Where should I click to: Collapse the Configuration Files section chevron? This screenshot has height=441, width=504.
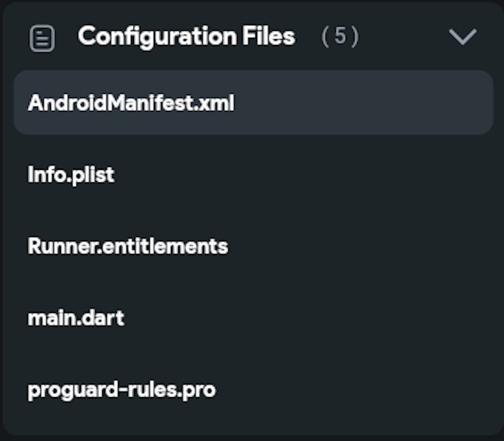[x=462, y=37]
